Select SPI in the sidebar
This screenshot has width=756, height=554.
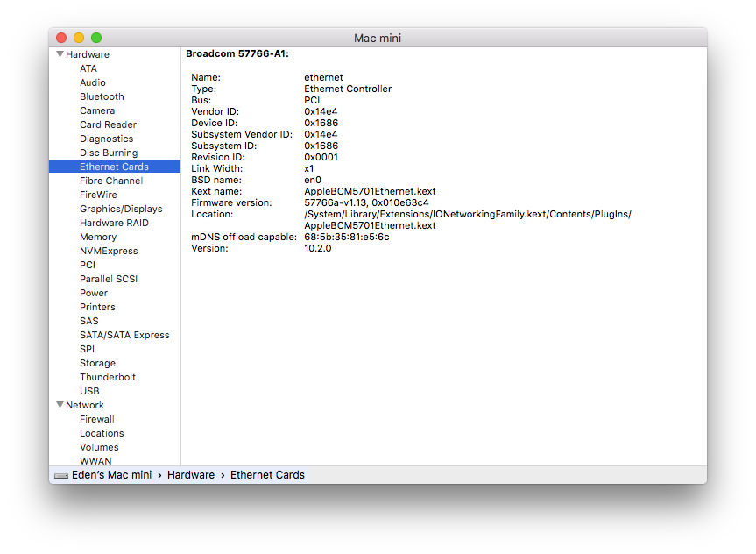[x=87, y=348]
